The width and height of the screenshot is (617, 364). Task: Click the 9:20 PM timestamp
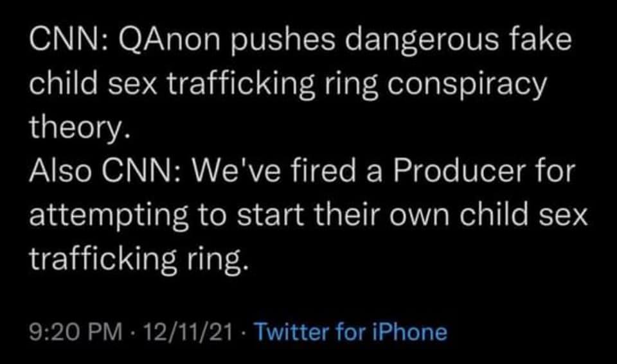[x=76, y=331]
